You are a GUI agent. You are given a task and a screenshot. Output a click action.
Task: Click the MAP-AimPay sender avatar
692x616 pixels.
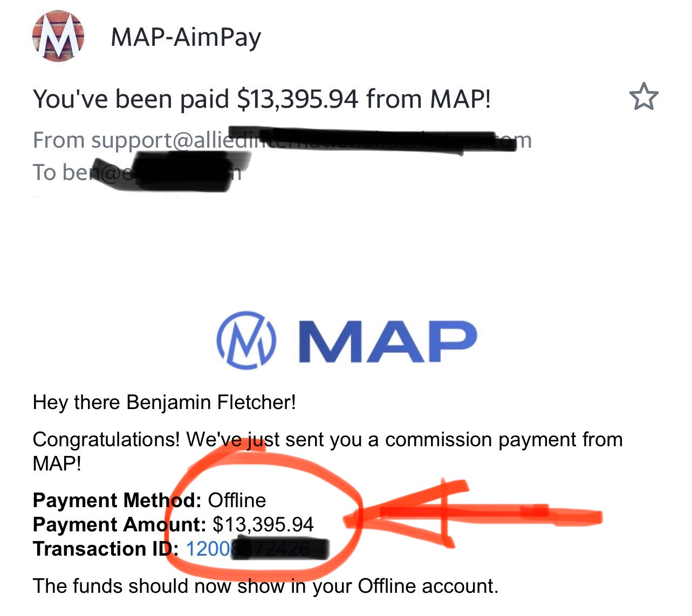click(x=58, y=37)
